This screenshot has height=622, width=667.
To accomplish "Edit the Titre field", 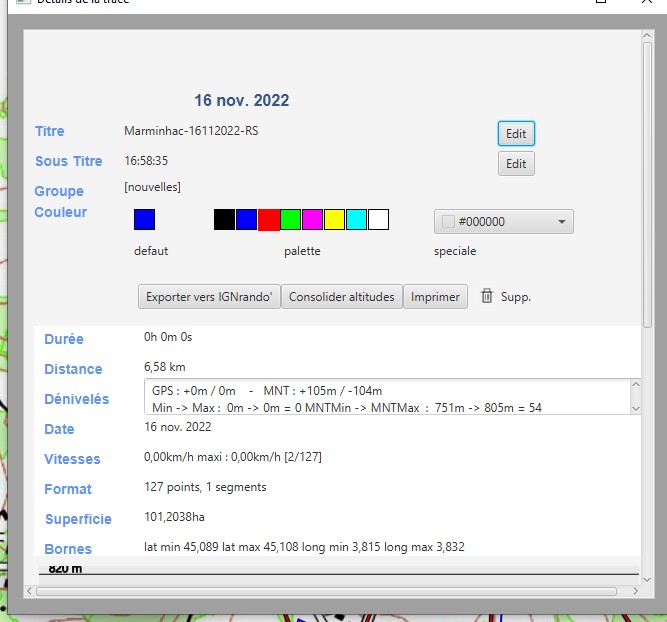I will pyautogui.click(x=516, y=134).
